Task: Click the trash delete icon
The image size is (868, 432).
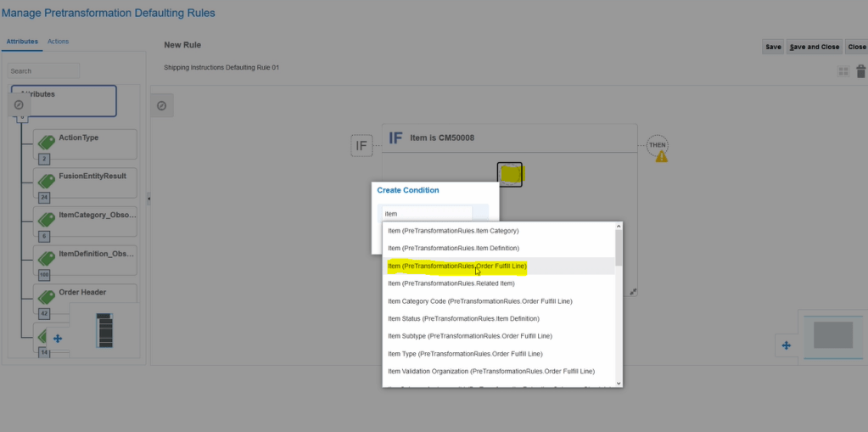Action: coord(860,72)
